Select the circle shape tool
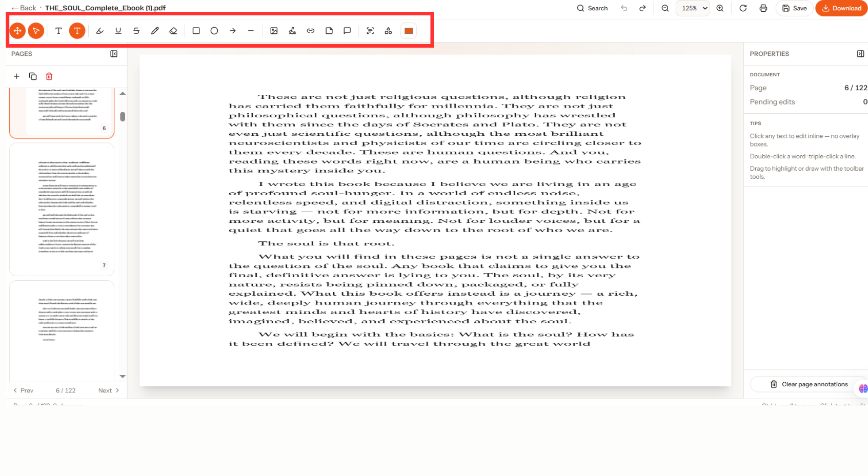The height and width of the screenshot is (476, 868). 214,31
